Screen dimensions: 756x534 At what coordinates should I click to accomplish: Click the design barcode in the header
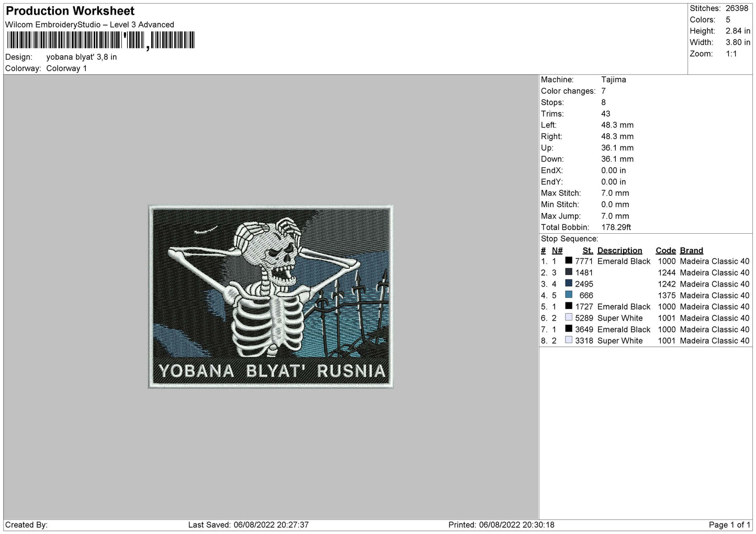click(x=101, y=40)
